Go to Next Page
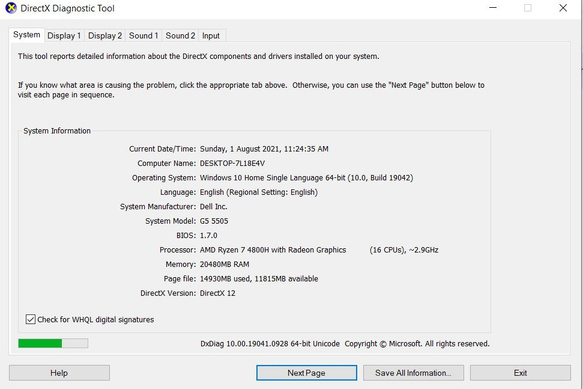The image size is (583, 389). coord(306,373)
